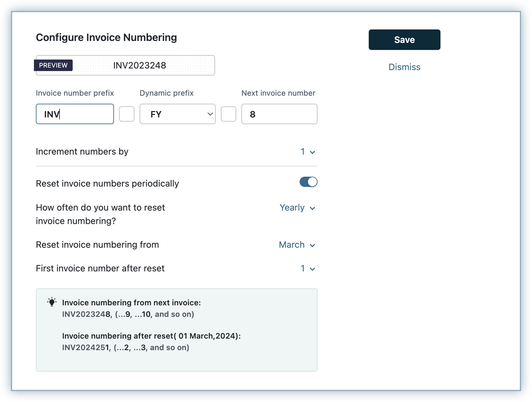
Task: Change the March reset month dropdown
Action: click(297, 245)
